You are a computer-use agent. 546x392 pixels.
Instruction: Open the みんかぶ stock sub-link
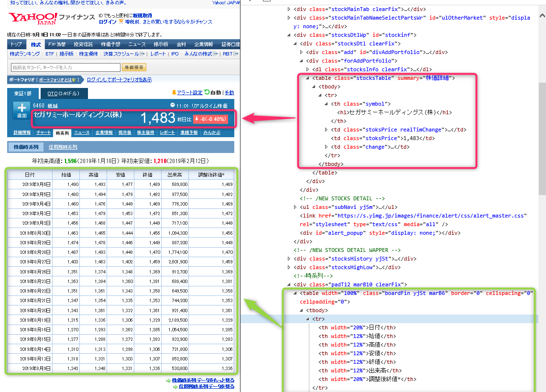(x=212, y=132)
